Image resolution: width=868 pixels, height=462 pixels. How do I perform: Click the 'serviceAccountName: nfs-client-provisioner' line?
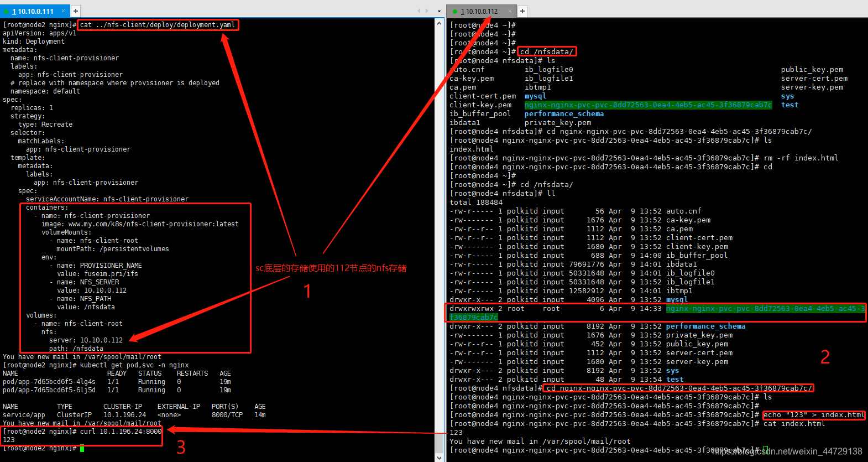[107, 199]
